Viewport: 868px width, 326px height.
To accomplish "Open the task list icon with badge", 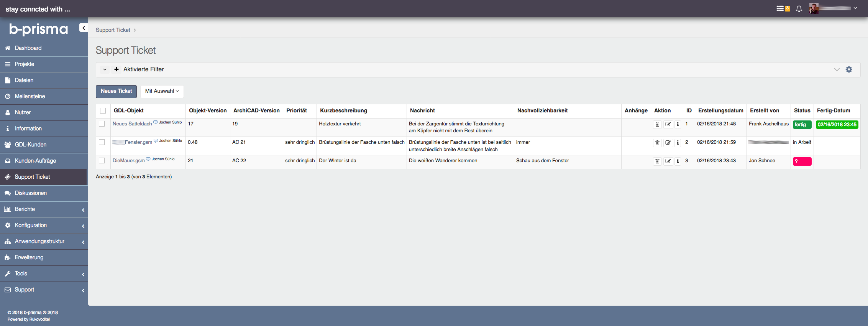I will pos(783,8).
